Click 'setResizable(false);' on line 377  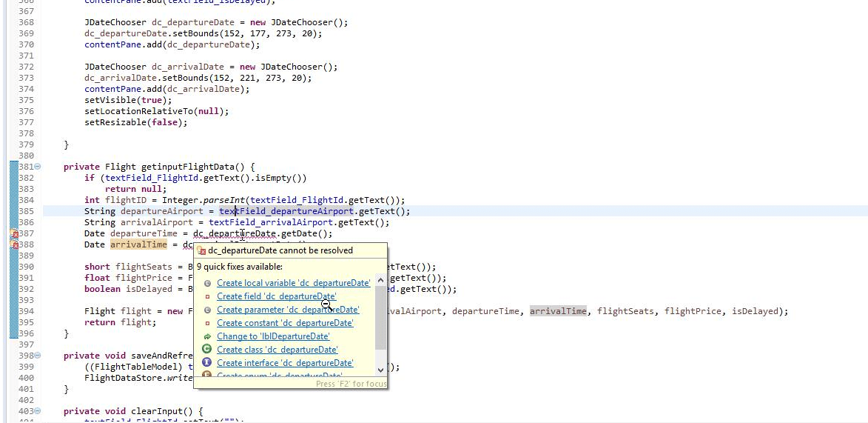(x=136, y=122)
